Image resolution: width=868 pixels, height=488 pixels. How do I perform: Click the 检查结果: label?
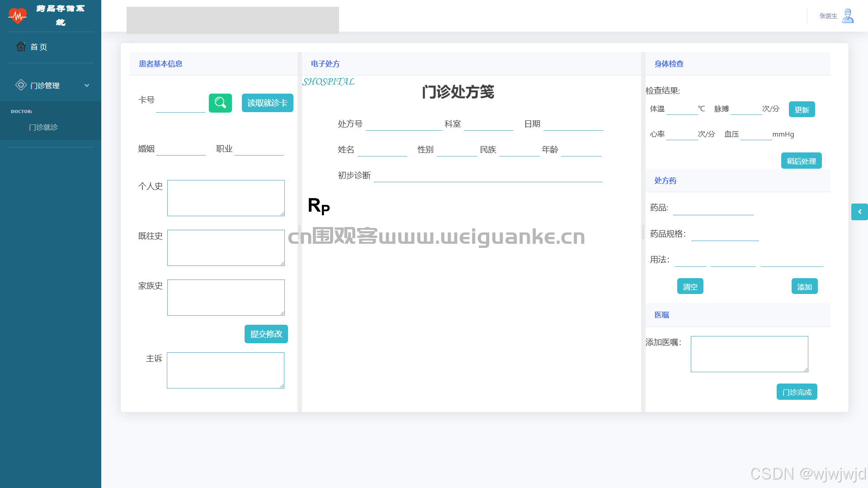click(x=663, y=90)
